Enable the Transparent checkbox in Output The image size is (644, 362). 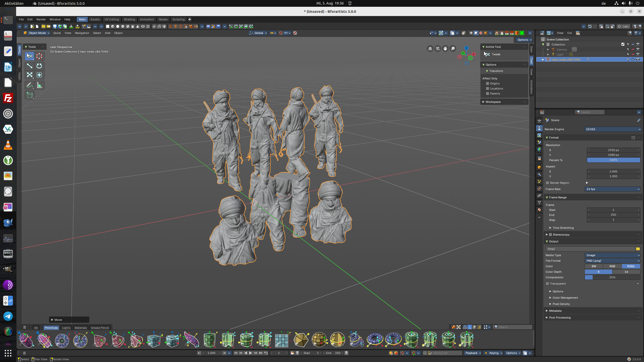pos(547,284)
